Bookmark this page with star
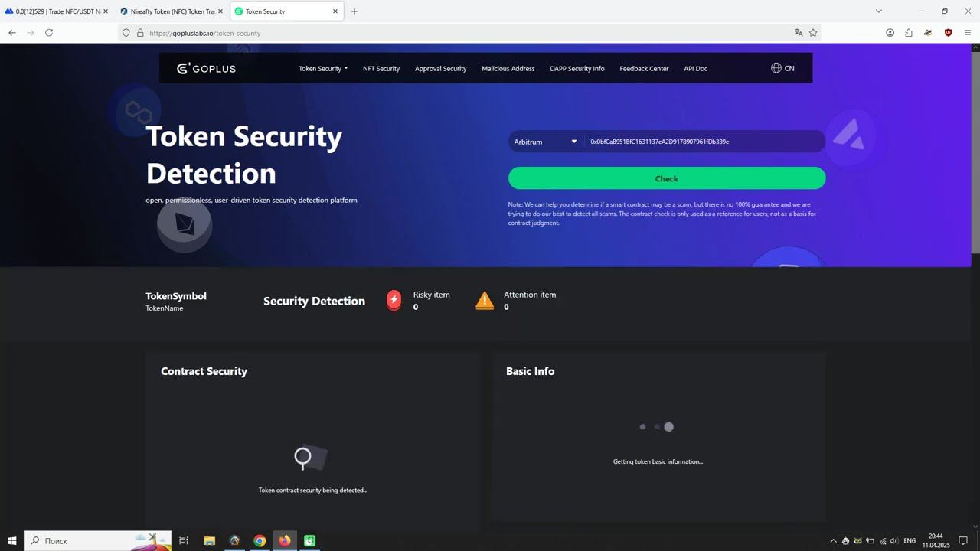The image size is (980, 551). pyautogui.click(x=813, y=33)
